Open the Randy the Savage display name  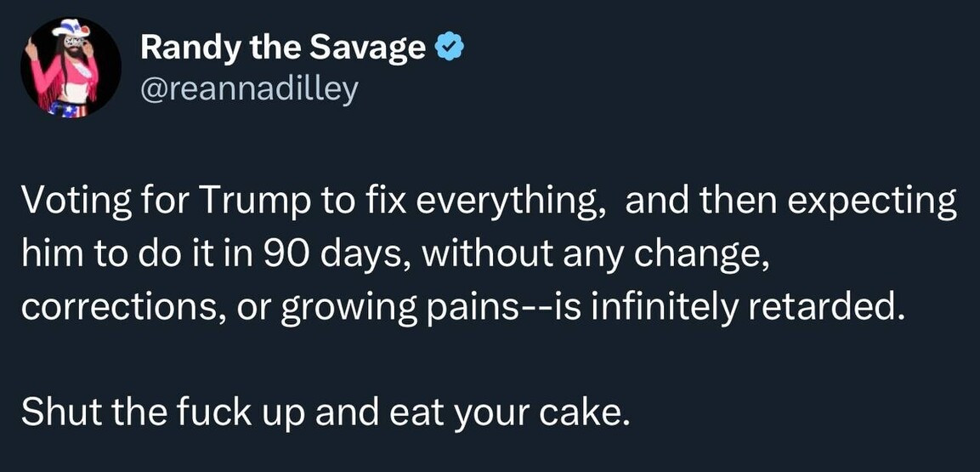point(282,48)
